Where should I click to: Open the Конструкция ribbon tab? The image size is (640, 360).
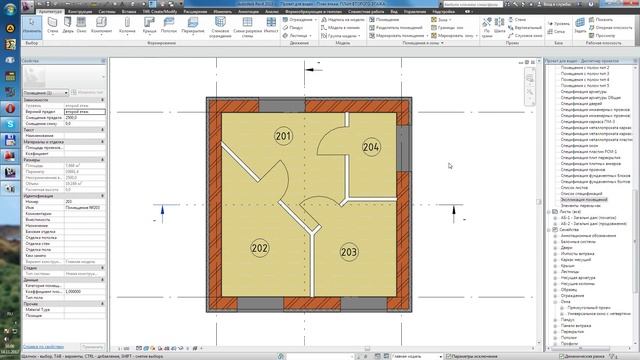[80, 11]
